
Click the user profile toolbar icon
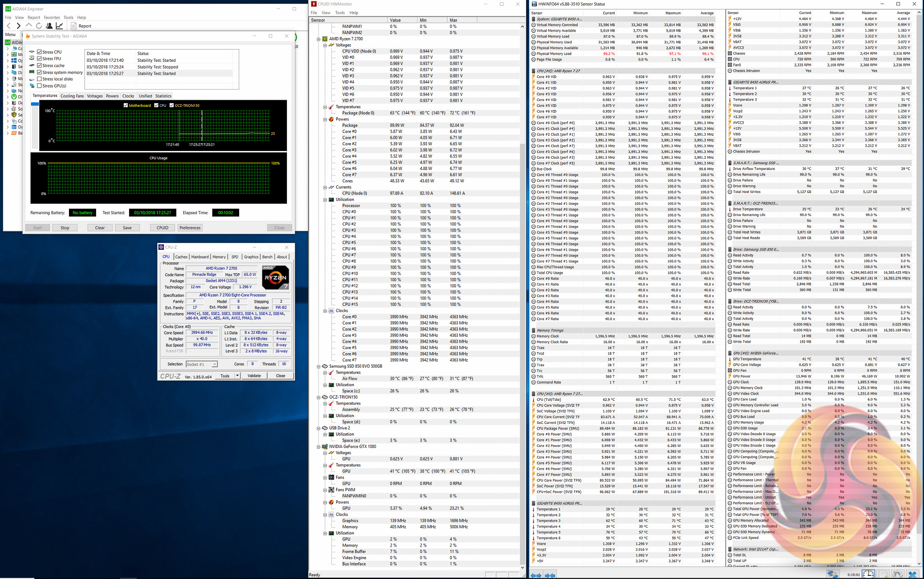click(49, 26)
